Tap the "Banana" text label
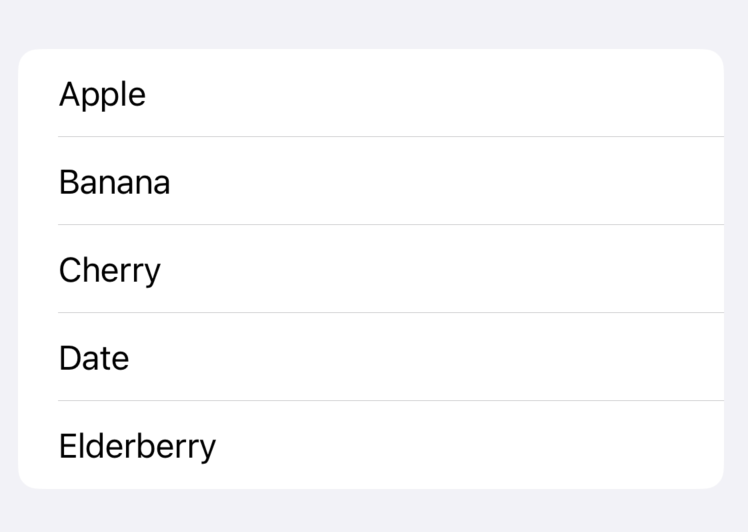Image resolution: width=748 pixels, height=532 pixels. [114, 182]
